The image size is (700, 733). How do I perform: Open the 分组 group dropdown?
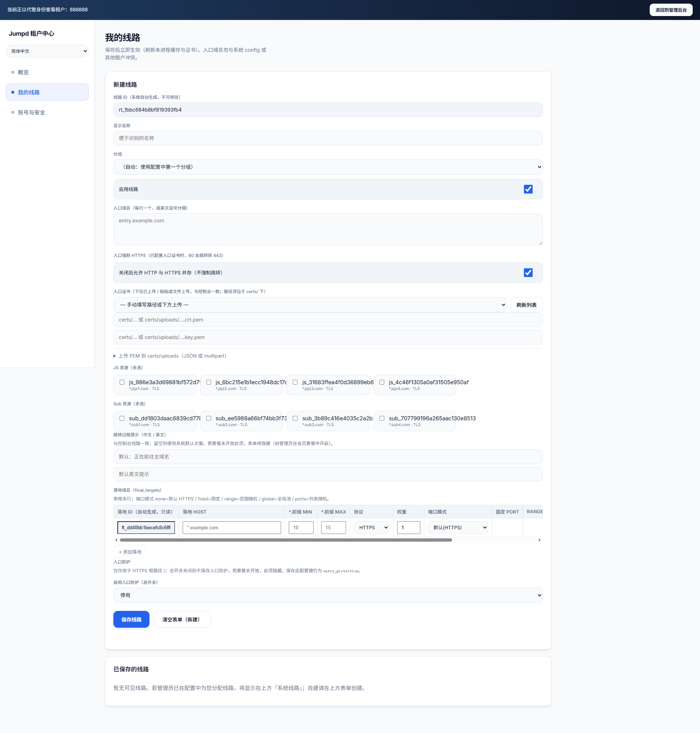click(328, 167)
